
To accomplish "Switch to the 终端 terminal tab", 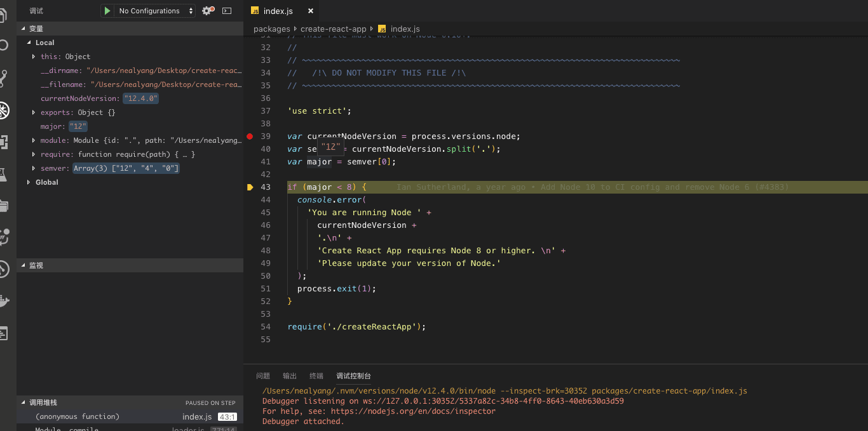I will 316,376.
